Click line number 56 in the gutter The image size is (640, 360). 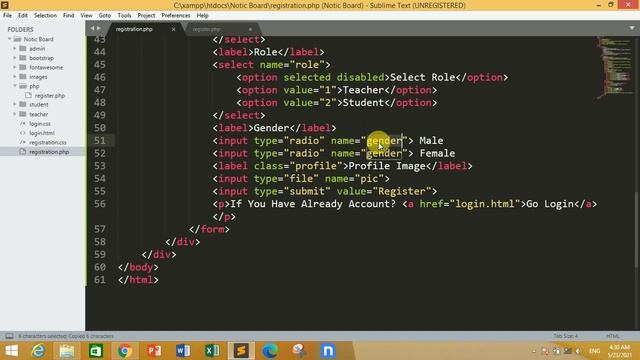(100, 204)
